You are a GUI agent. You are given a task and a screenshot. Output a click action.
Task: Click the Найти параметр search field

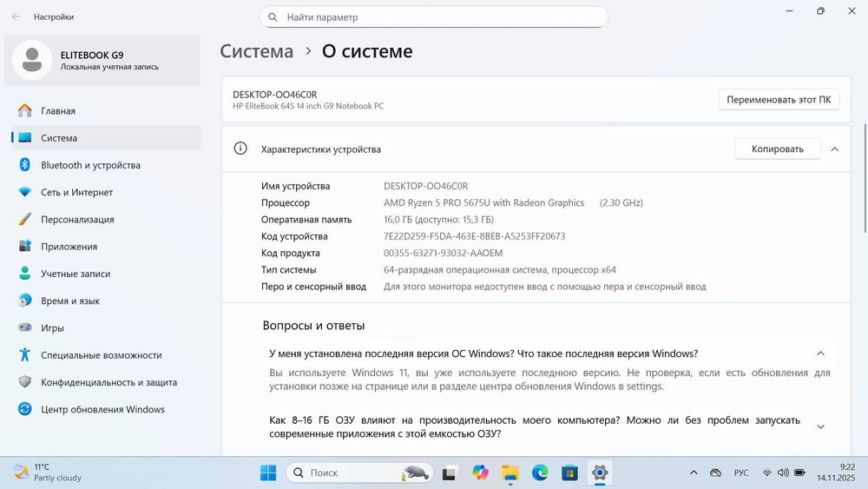tap(433, 17)
